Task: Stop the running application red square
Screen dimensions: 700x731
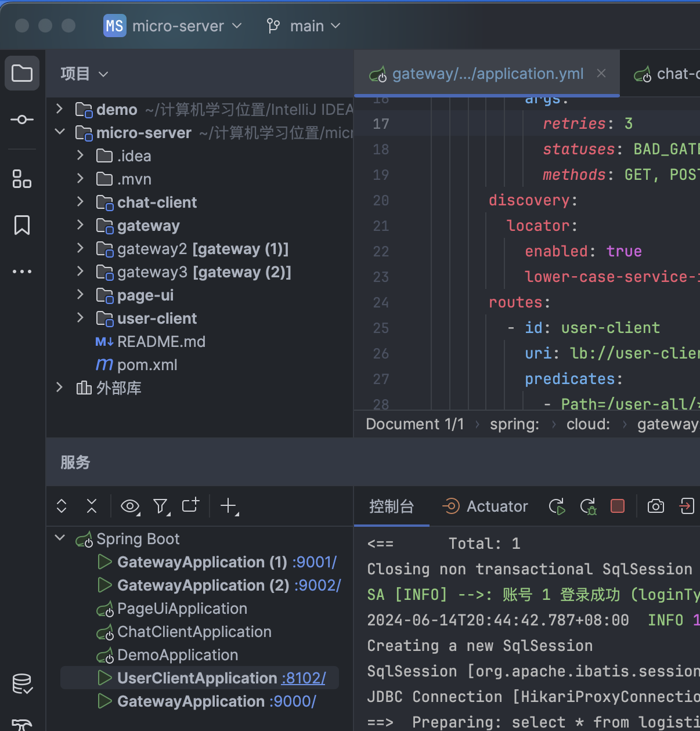Action: (x=618, y=506)
